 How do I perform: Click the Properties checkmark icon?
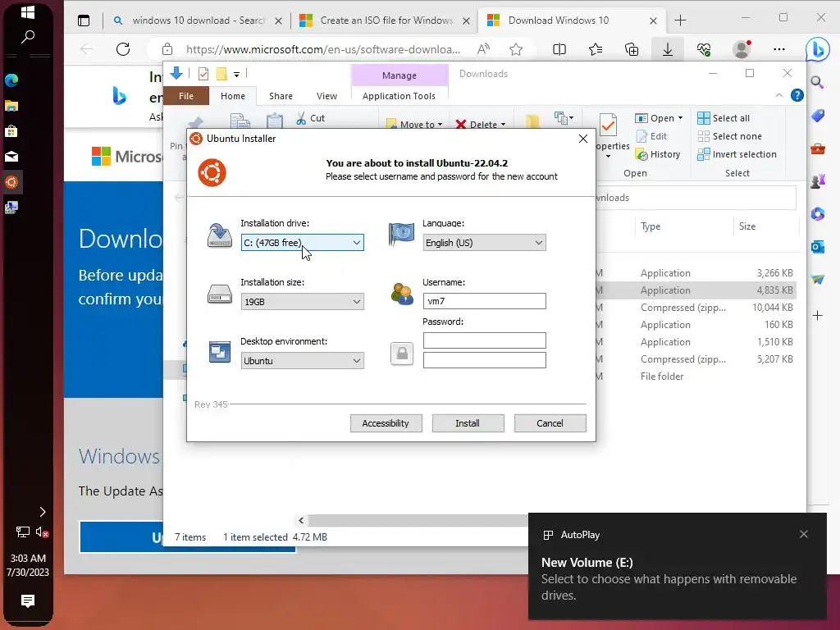pos(608,126)
